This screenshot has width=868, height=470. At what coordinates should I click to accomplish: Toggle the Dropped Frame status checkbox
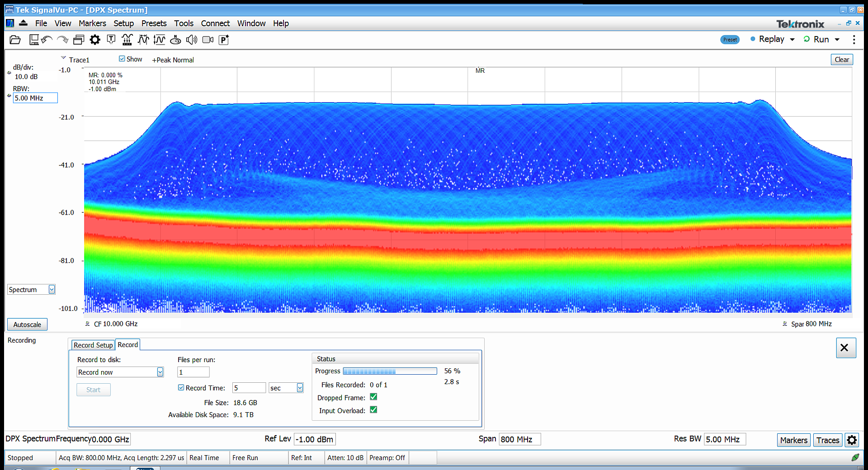[373, 397]
